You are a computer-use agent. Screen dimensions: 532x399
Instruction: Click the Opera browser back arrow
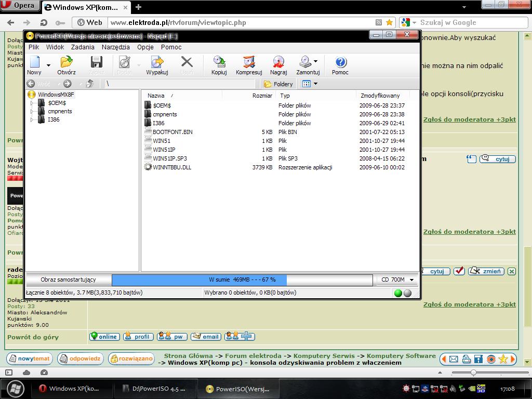(11, 23)
